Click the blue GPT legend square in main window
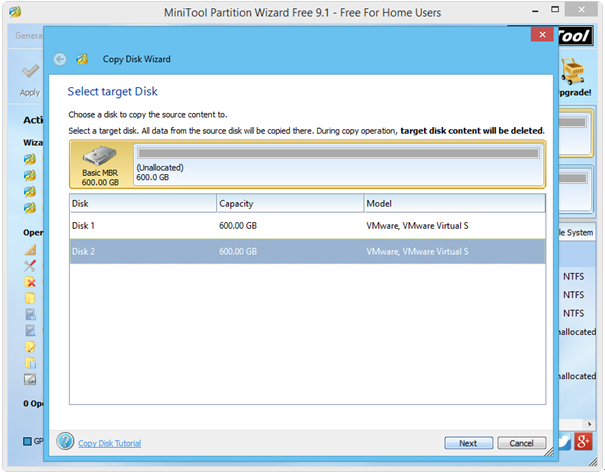This screenshot has height=473, width=605. [27, 441]
